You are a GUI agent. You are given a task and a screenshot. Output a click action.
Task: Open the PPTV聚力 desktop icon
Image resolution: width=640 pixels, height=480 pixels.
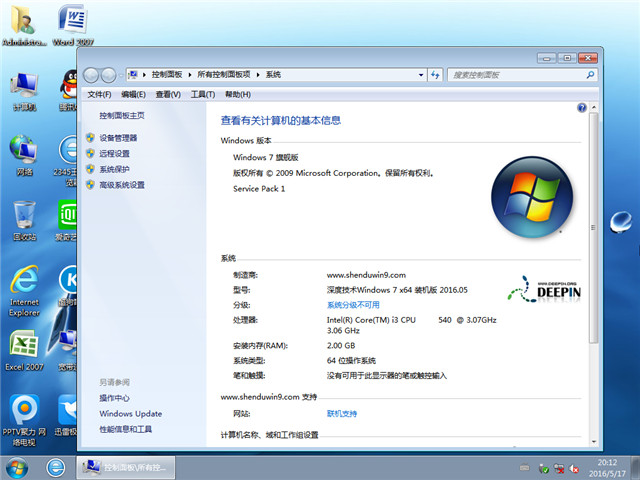pyautogui.click(x=24, y=420)
